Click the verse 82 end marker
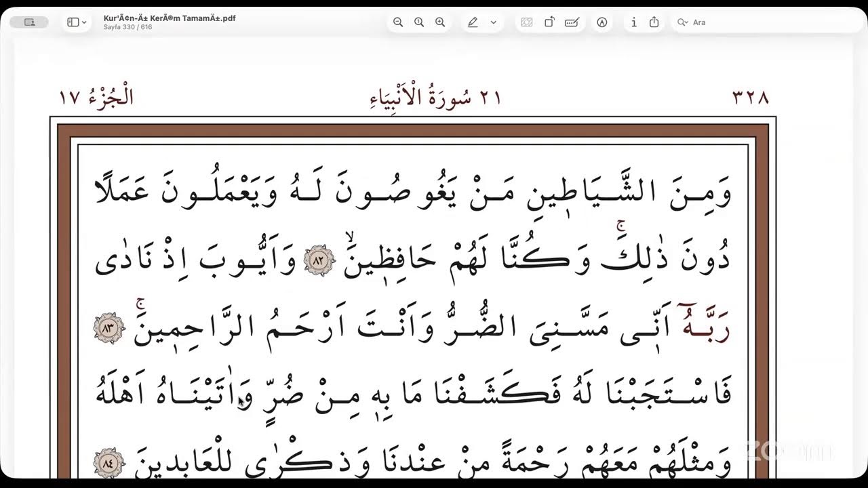868x488 pixels. (x=319, y=260)
